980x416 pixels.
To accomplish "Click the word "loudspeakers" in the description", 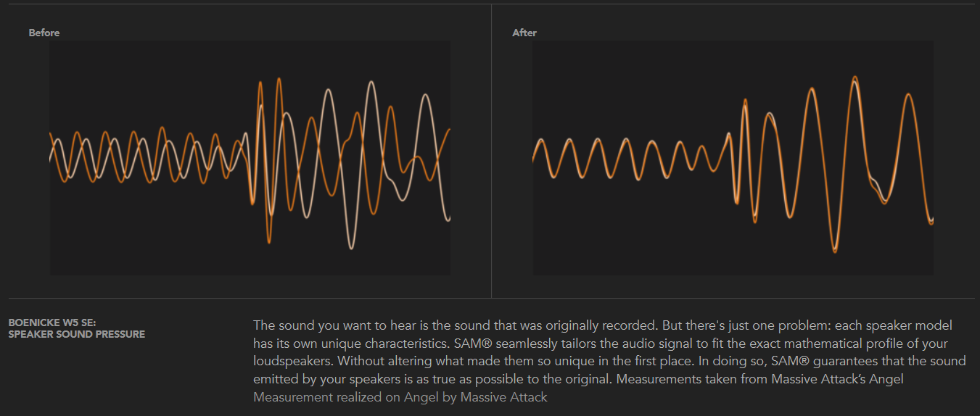I will click(291, 361).
